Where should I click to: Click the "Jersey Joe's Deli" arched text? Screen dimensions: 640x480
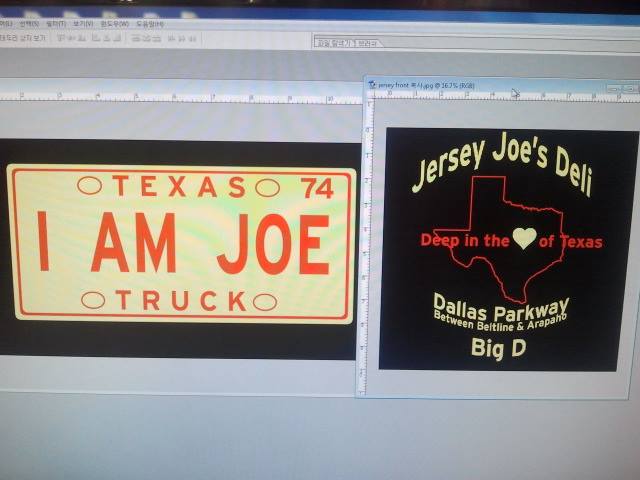coord(502,165)
